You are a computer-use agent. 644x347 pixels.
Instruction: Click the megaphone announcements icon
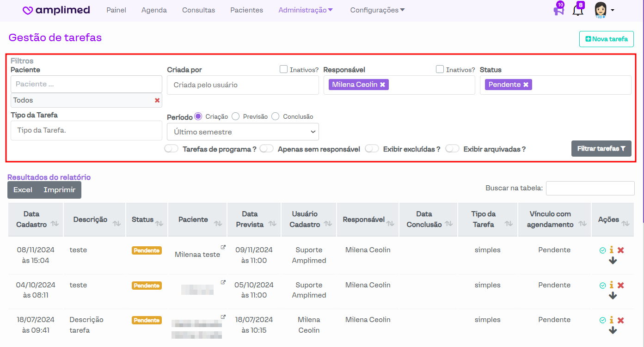[558, 10]
